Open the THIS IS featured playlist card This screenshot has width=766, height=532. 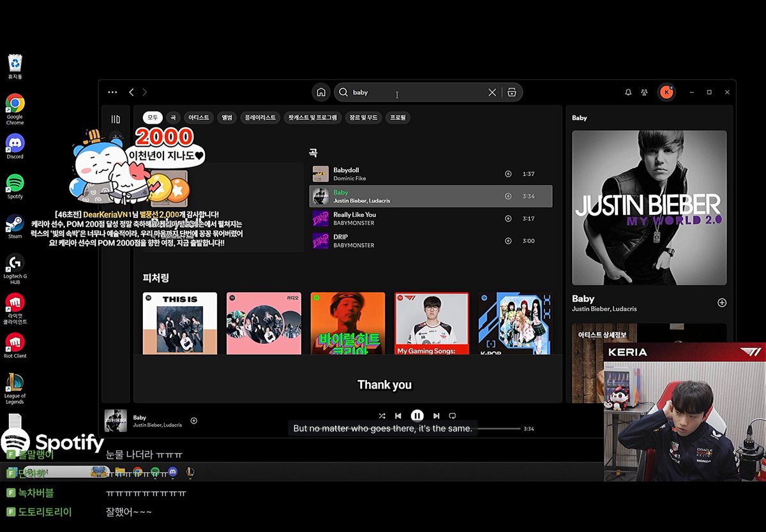(x=180, y=323)
